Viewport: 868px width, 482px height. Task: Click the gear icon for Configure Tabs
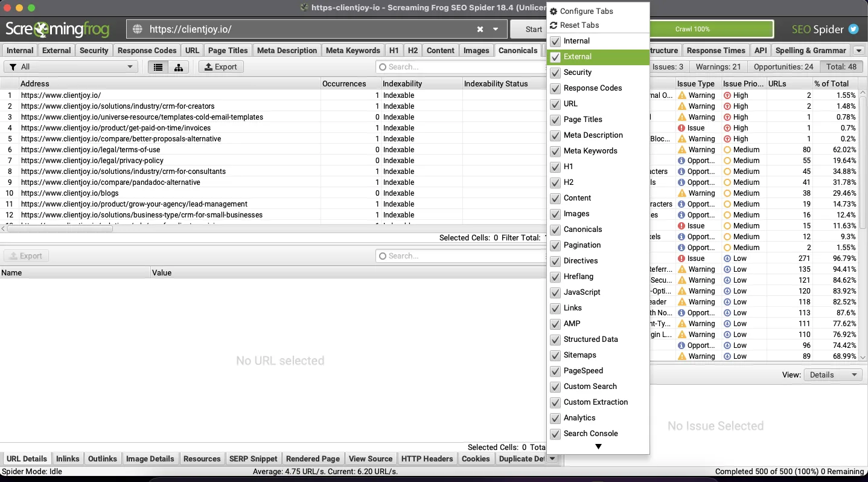tap(554, 11)
